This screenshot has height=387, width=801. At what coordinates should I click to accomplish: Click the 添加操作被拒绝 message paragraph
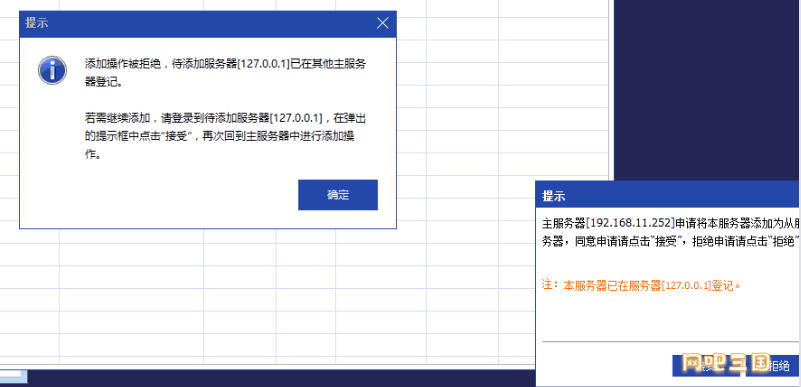pyautogui.click(x=228, y=72)
